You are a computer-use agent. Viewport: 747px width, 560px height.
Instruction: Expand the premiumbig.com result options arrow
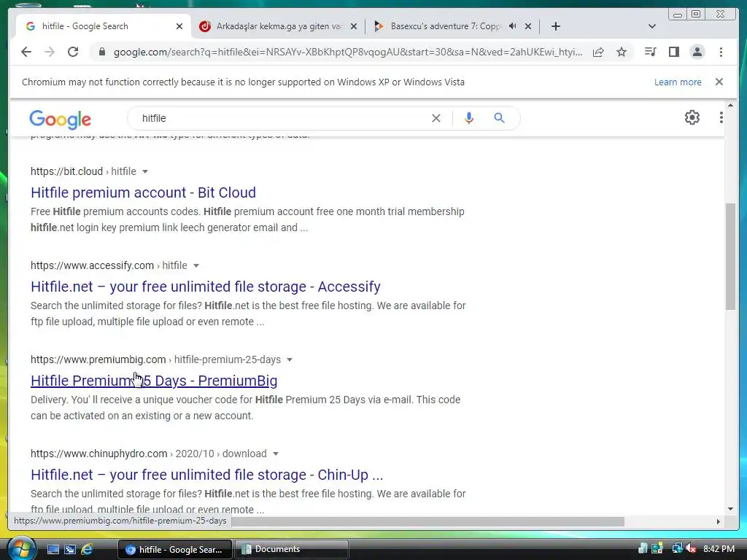click(290, 360)
